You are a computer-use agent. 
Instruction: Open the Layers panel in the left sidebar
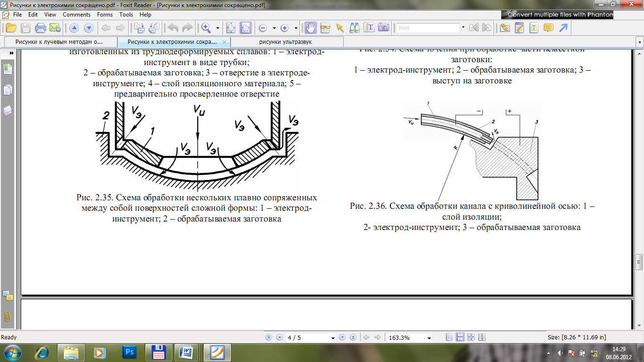pos(8,110)
